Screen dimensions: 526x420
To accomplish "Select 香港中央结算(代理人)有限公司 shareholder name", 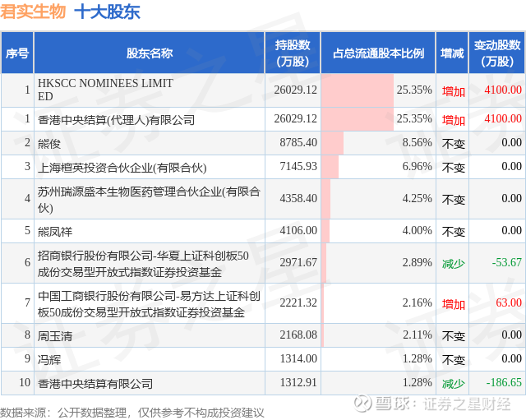I will click(116, 119).
